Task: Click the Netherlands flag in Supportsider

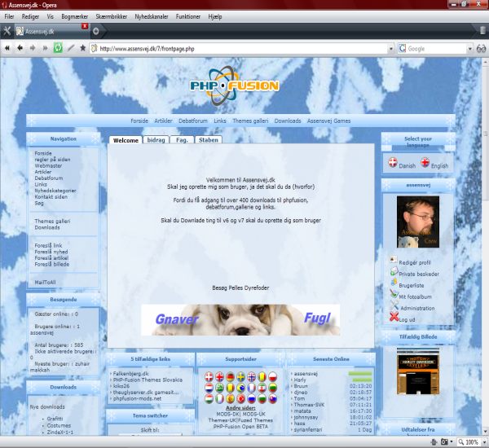Action: pyautogui.click(x=209, y=388)
